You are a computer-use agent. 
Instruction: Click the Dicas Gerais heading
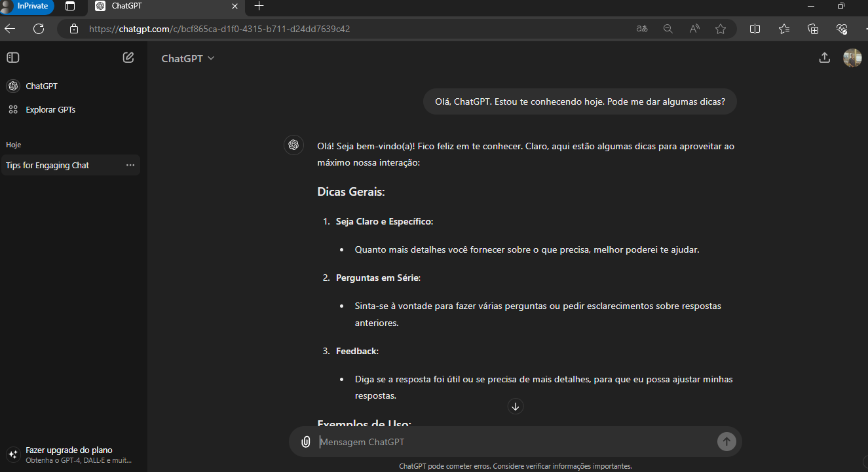350,192
